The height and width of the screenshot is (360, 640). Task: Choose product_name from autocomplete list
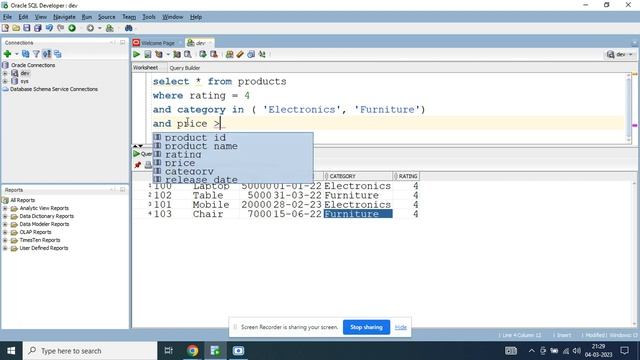[233, 146]
